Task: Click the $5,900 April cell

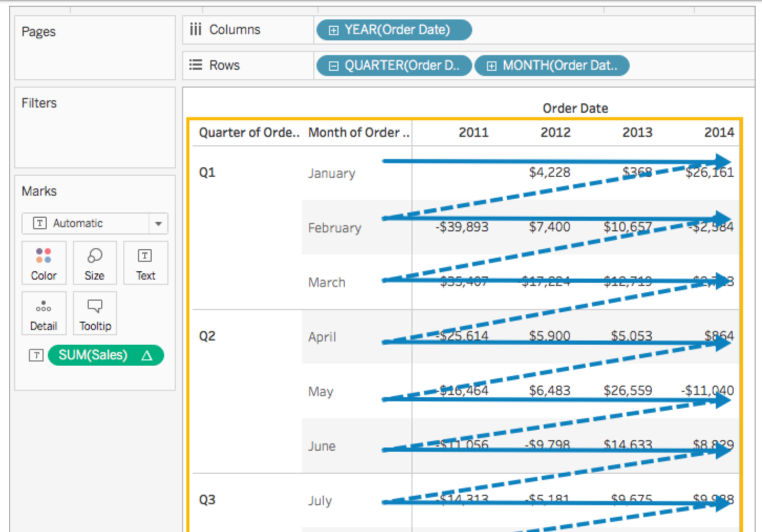Action: click(x=549, y=336)
